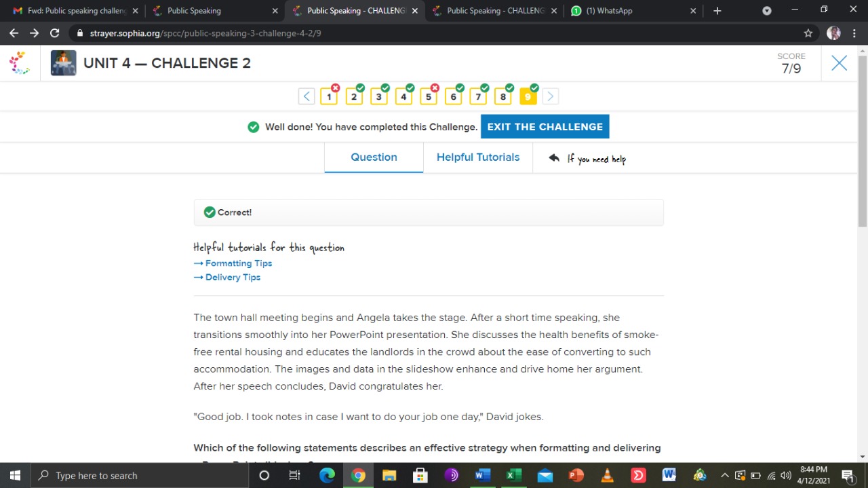Viewport: 868px width, 488px height.
Task: Switch to the WhatsApp browser tab
Action: (632, 11)
